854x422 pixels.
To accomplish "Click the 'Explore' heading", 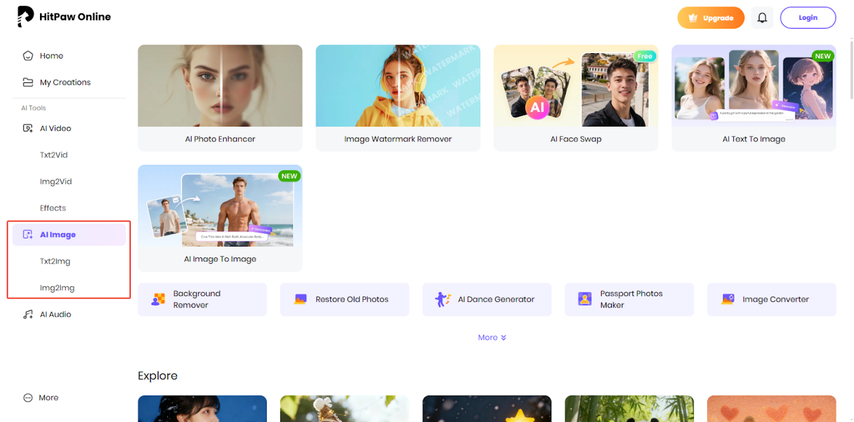I will [157, 376].
